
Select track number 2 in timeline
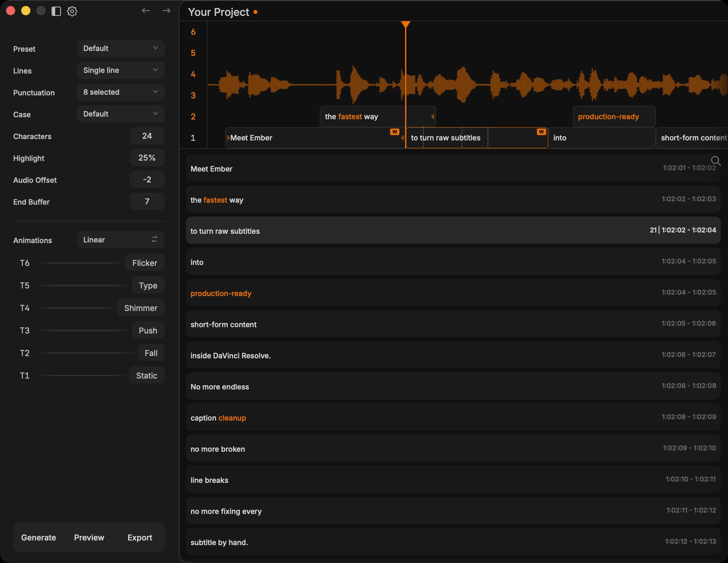(x=193, y=117)
